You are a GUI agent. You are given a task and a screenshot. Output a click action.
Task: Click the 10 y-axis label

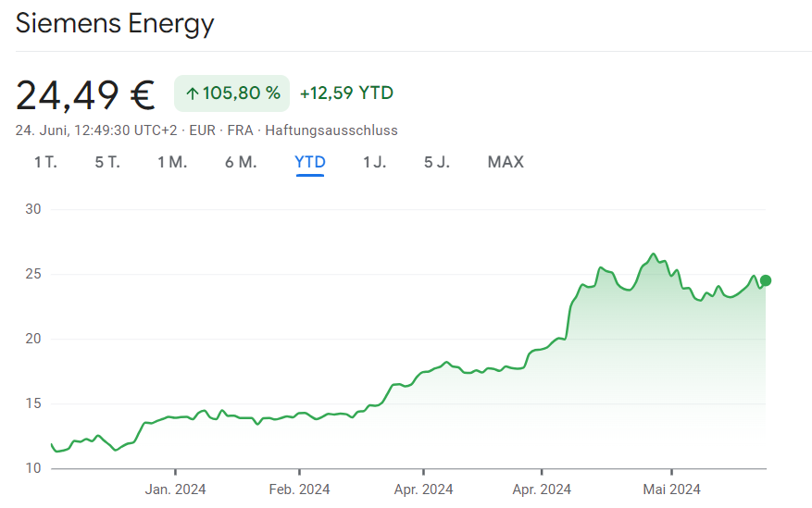click(33, 468)
